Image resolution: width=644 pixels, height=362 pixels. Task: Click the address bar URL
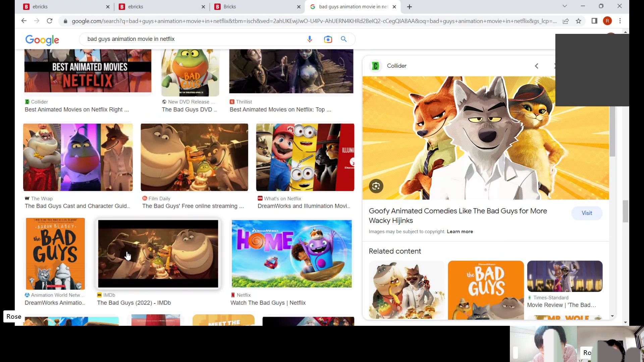point(314,21)
